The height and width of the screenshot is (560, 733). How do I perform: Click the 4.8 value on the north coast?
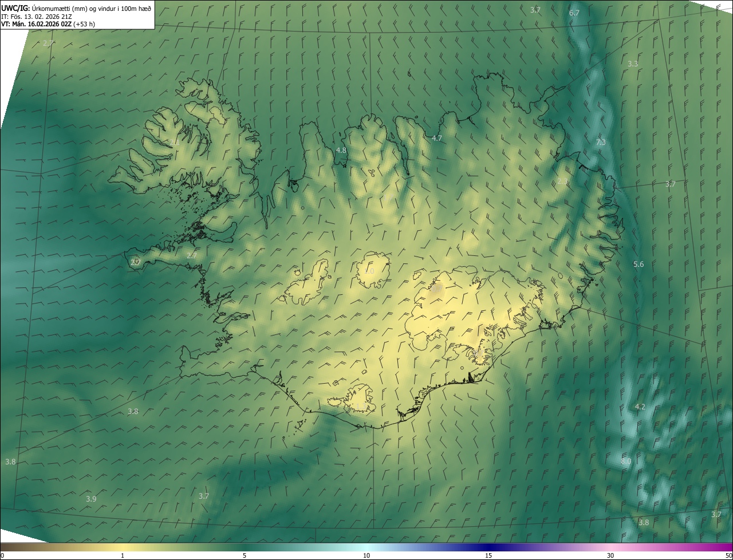pos(341,150)
